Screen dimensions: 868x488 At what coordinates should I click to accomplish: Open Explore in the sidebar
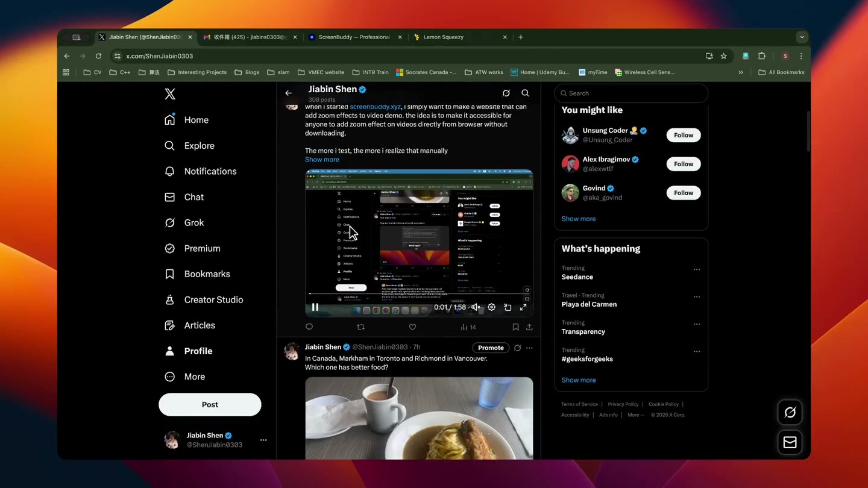[x=189, y=146]
